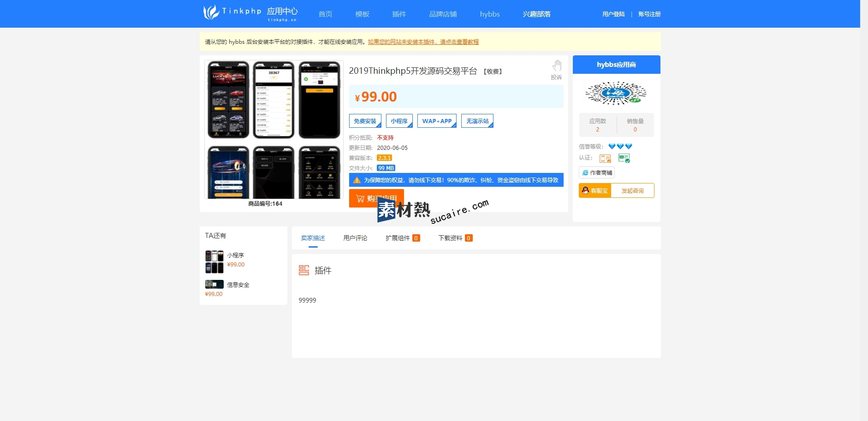868x421 pixels.
Task: Open the 兴趣部落 navigation item
Action: click(536, 14)
